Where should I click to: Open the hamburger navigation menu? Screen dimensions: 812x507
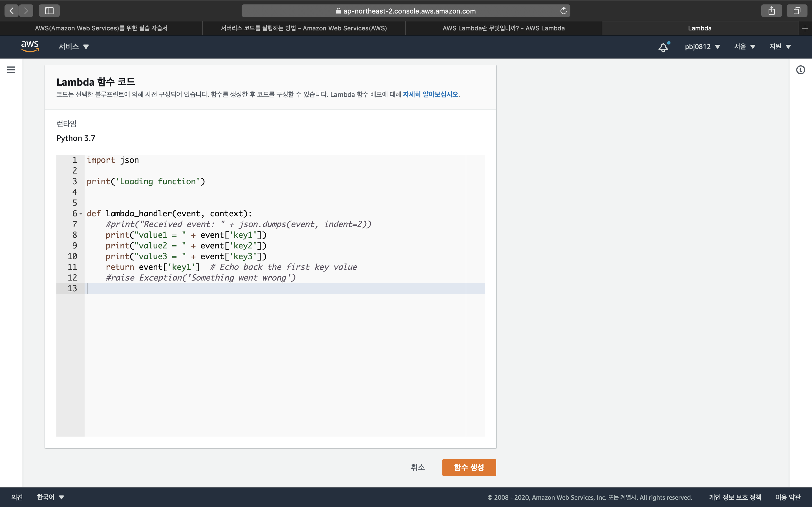tap(11, 70)
